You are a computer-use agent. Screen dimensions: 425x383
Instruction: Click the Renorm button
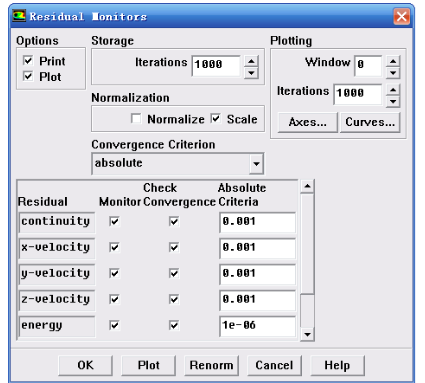(211, 365)
